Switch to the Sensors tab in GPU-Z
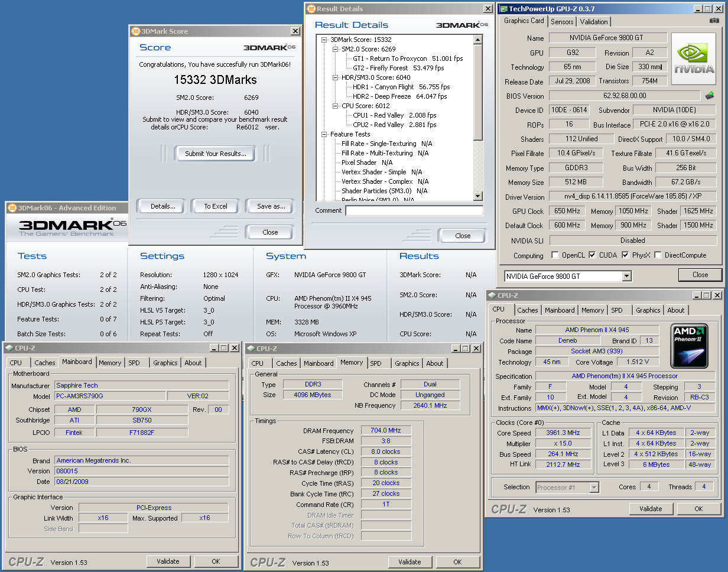The height and width of the screenshot is (572, 728). (x=562, y=22)
